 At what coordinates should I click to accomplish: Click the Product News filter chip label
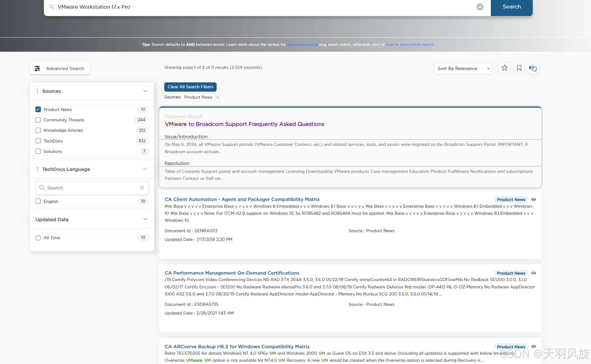pos(198,97)
